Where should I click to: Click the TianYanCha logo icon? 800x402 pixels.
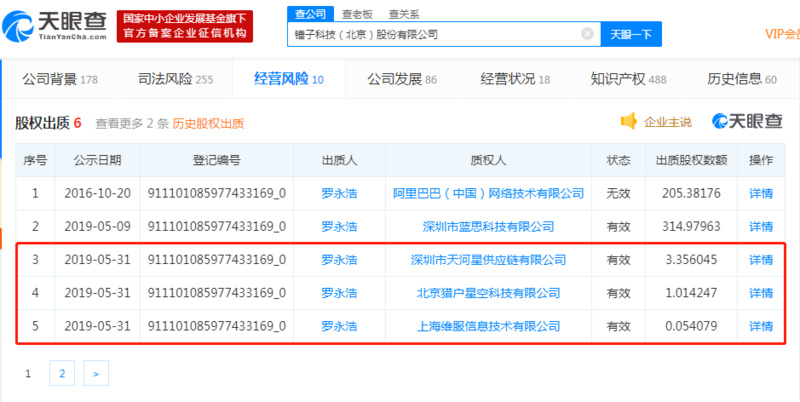(x=18, y=26)
